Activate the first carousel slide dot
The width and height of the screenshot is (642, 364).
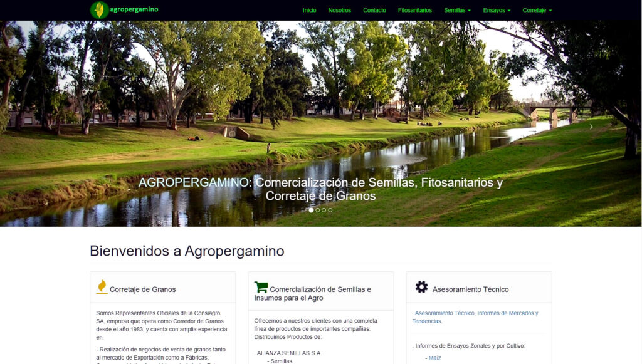point(312,211)
